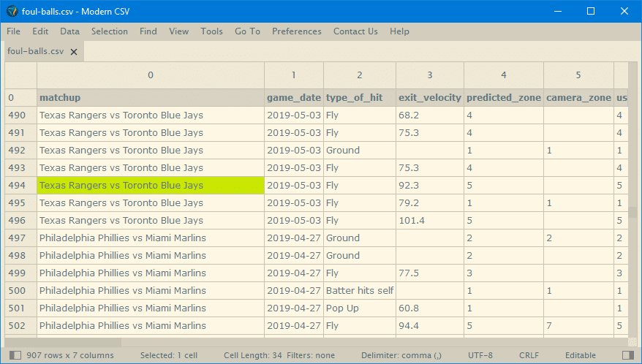The width and height of the screenshot is (642, 364).
Task: Select row header 497
Action: [x=21, y=238]
